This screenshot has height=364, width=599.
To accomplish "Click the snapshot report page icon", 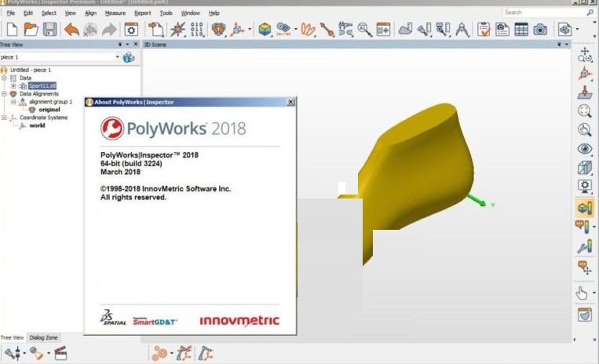I will 502,29.
